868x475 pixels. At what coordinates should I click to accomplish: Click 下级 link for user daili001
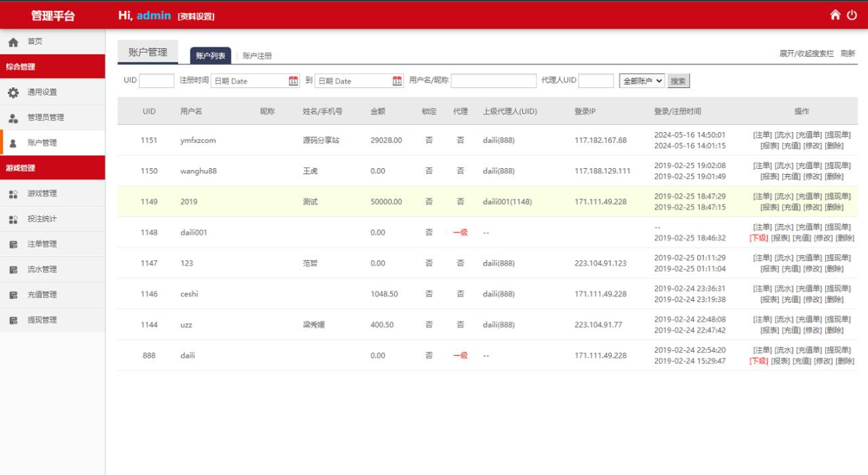tap(758, 238)
